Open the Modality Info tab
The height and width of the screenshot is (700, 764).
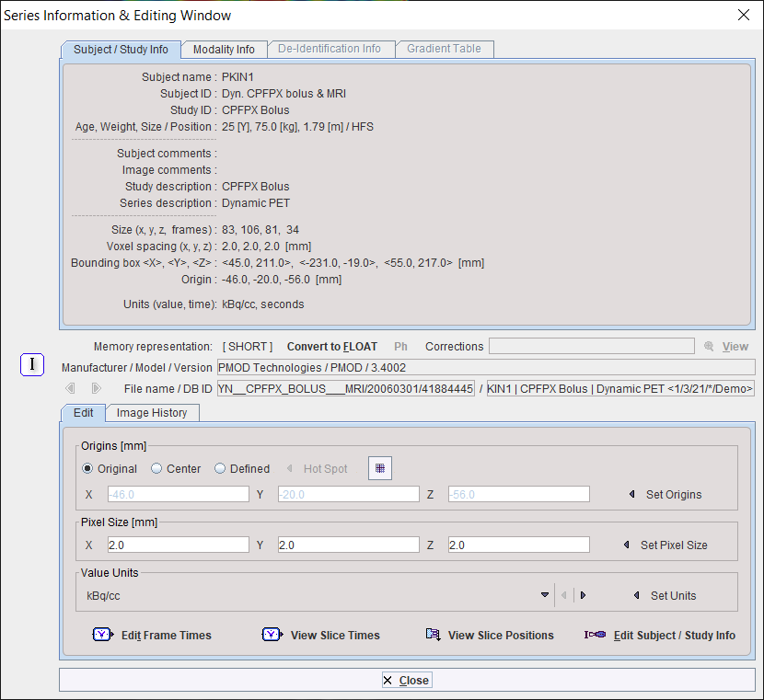coord(224,50)
